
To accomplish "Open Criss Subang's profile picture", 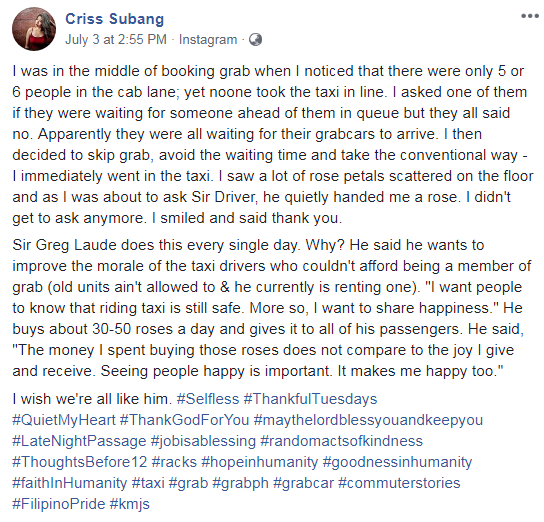I will tap(34, 29).
